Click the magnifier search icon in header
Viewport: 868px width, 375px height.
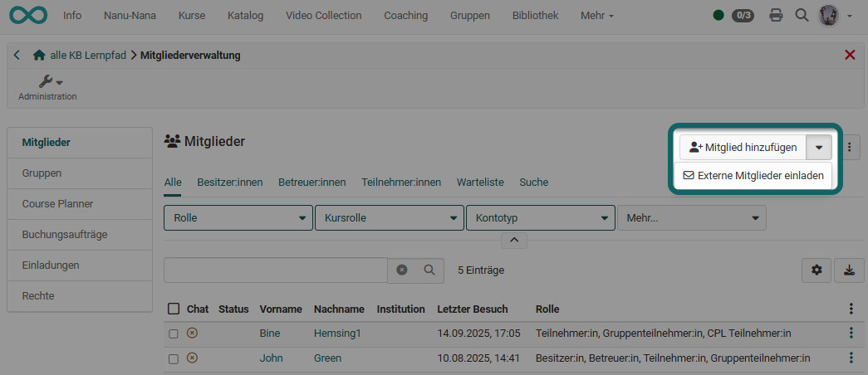(x=801, y=15)
